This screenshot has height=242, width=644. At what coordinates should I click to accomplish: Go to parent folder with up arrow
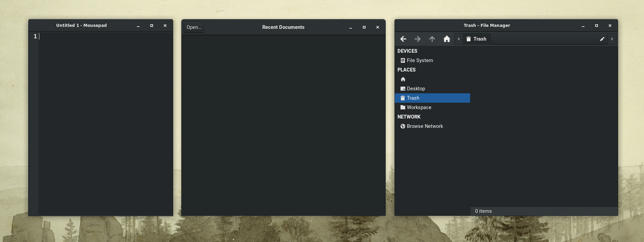tap(432, 39)
